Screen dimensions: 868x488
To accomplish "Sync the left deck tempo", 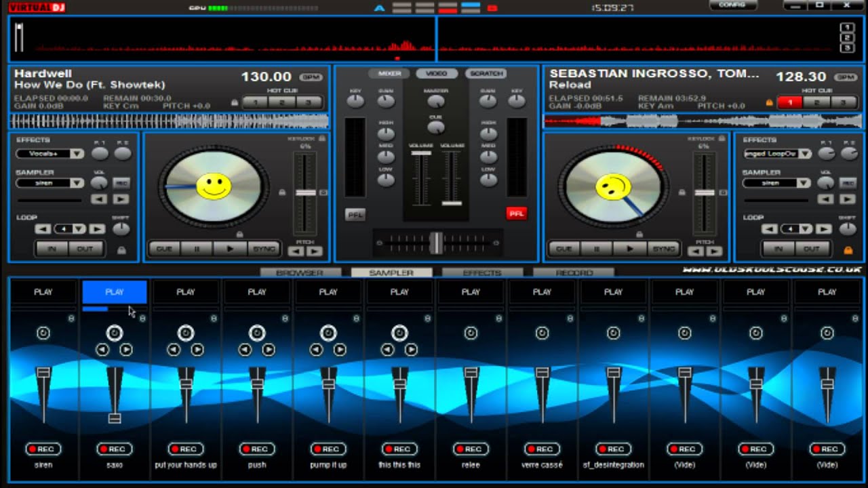I will pos(264,249).
